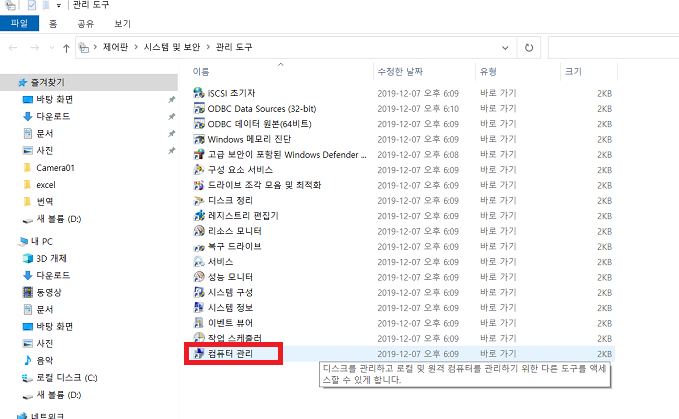
Task: Select ODBC Data Sources (32-bit) icon
Action: click(x=199, y=108)
